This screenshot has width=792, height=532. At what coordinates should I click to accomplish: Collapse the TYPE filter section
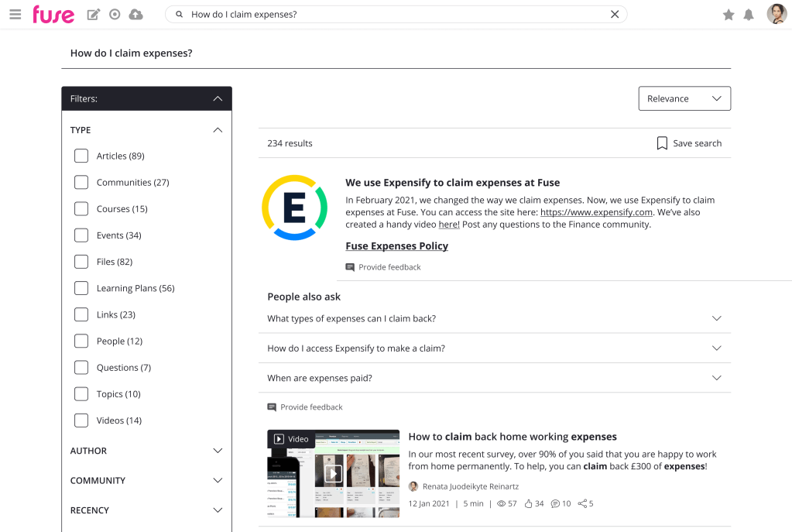pyautogui.click(x=218, y=130)
